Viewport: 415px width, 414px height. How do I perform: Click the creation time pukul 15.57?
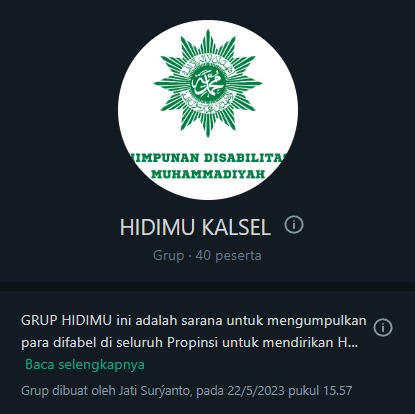320,390
